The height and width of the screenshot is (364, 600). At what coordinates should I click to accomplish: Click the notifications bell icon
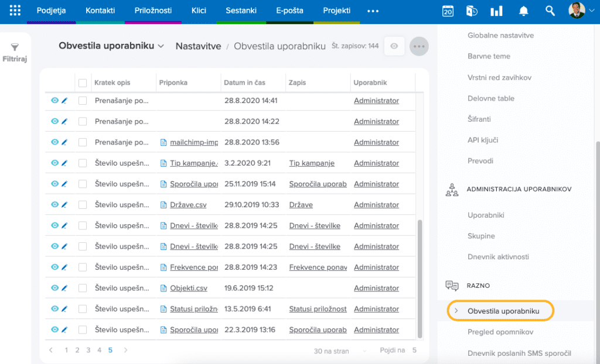[x=524, y=11]
